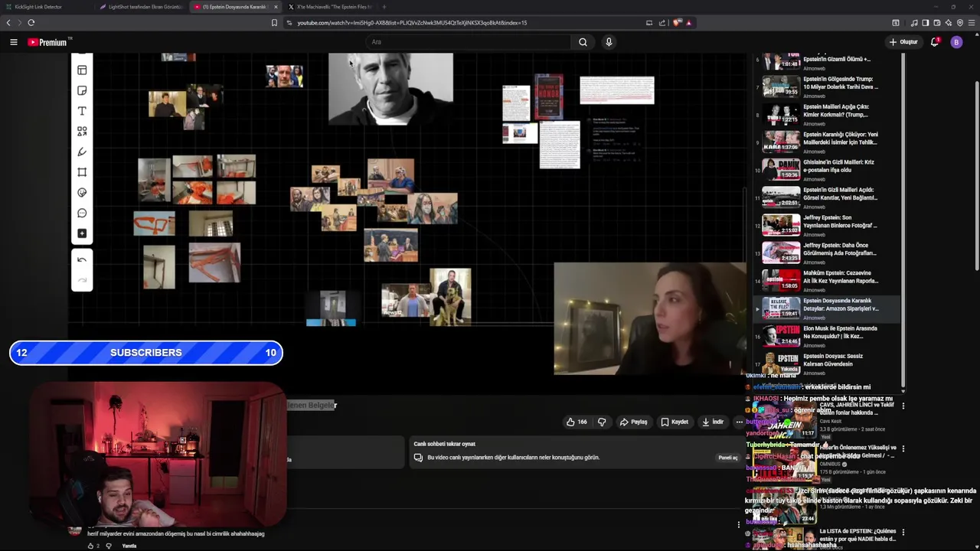The height and width of the screenshot is (551, 980).
Task: Focus the Ara search field
Action: (x=469, y=42)
